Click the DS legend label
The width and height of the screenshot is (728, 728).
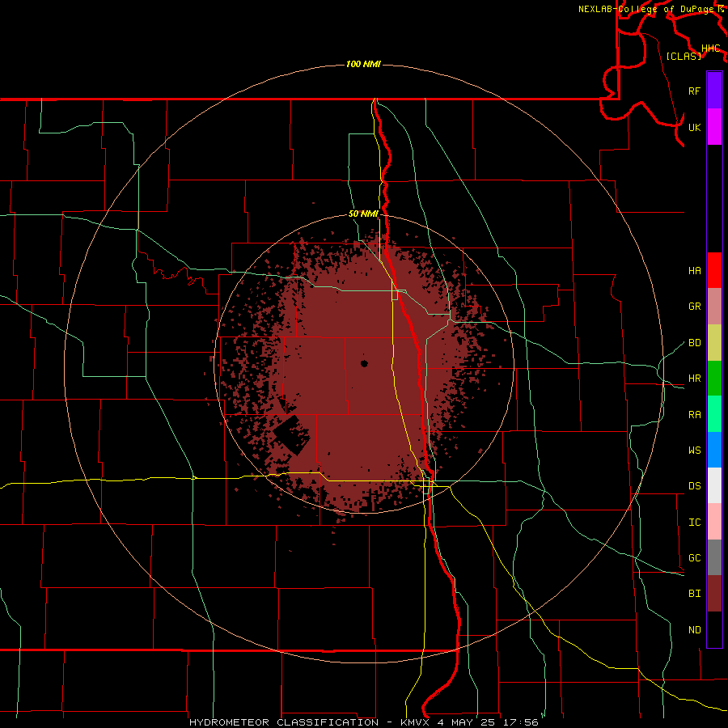click(694, 486)
